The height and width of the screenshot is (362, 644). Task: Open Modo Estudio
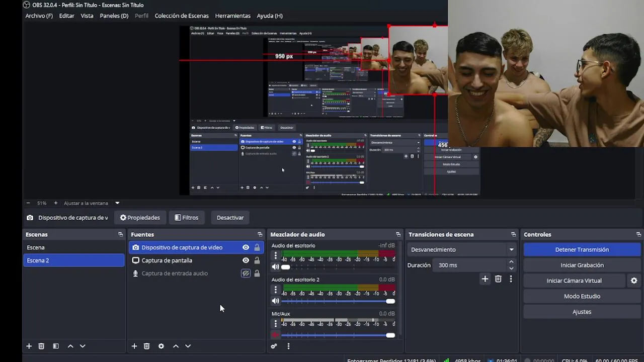[x=582, y=296]
